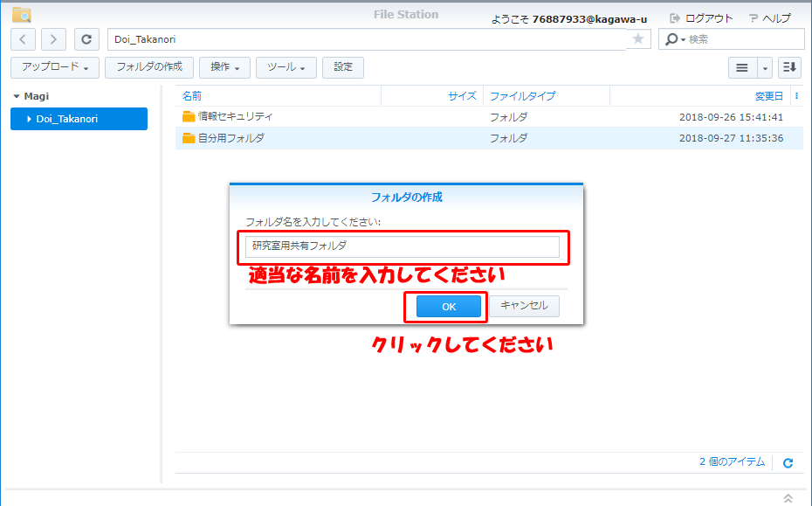Viewport: 812px width, 506px height.
Task: Expand the bottom panel double chevron
Action: [788, 498]
